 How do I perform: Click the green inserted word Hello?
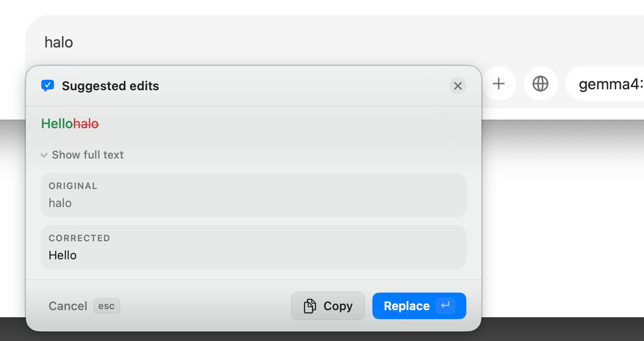(57, 123)
